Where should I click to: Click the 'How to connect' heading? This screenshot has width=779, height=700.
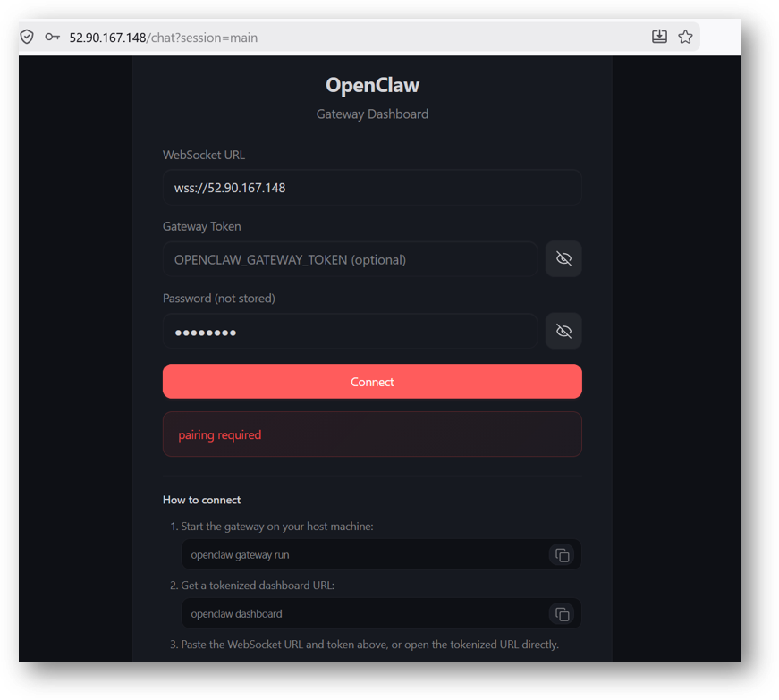[202, 500]
